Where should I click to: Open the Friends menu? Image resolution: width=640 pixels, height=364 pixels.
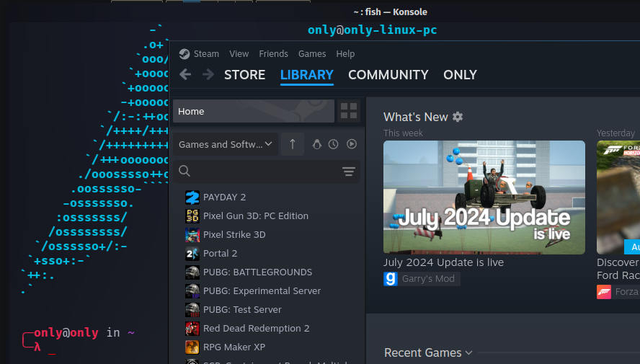click(273, 54)
